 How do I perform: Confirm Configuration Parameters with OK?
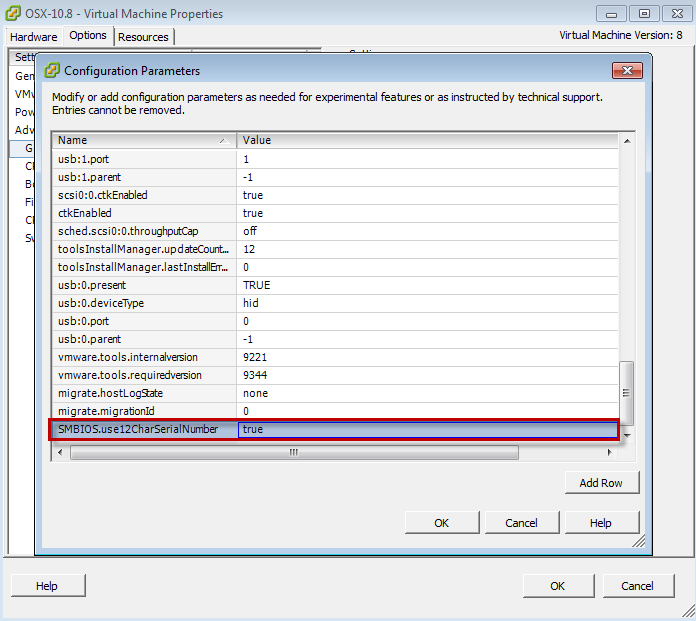441,522
